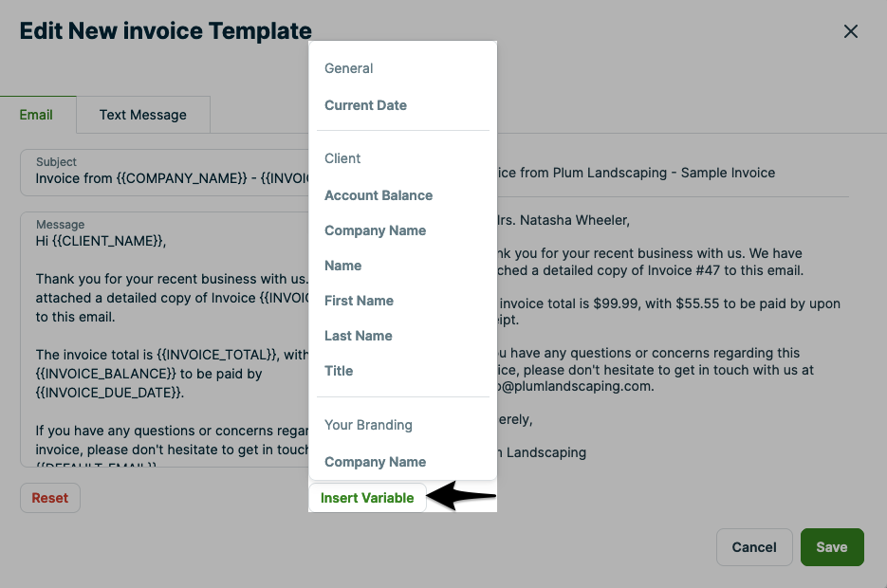Select Account Balance from the variable list

(x=378, y=195)
